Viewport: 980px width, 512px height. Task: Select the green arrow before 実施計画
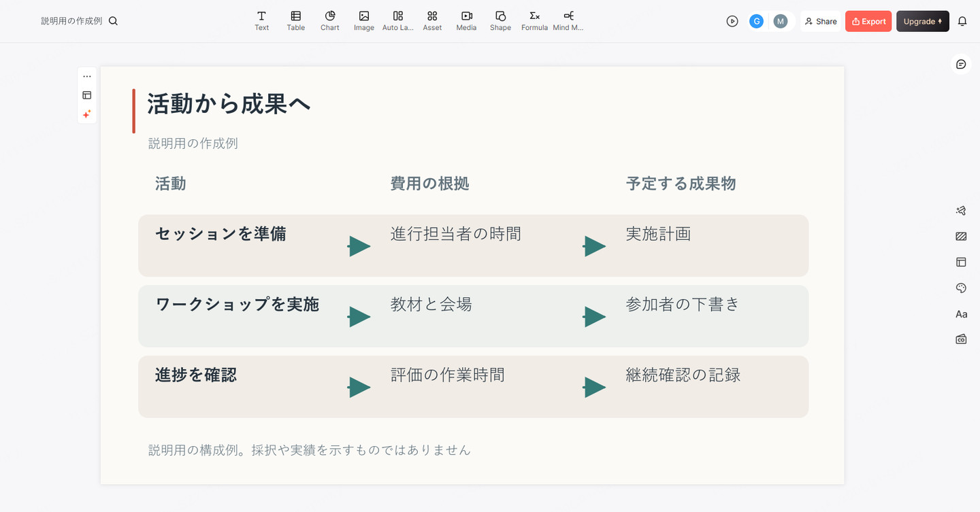[x=594, y=246]
